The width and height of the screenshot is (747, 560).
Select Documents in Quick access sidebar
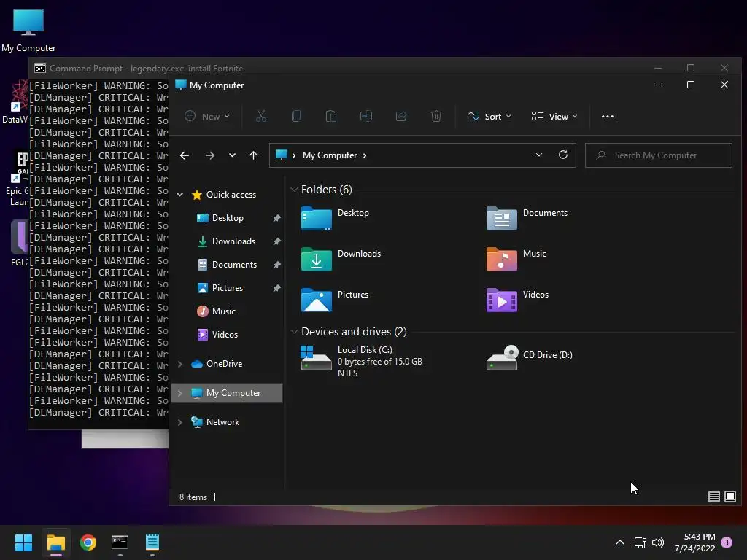click(x=234, y=264)
